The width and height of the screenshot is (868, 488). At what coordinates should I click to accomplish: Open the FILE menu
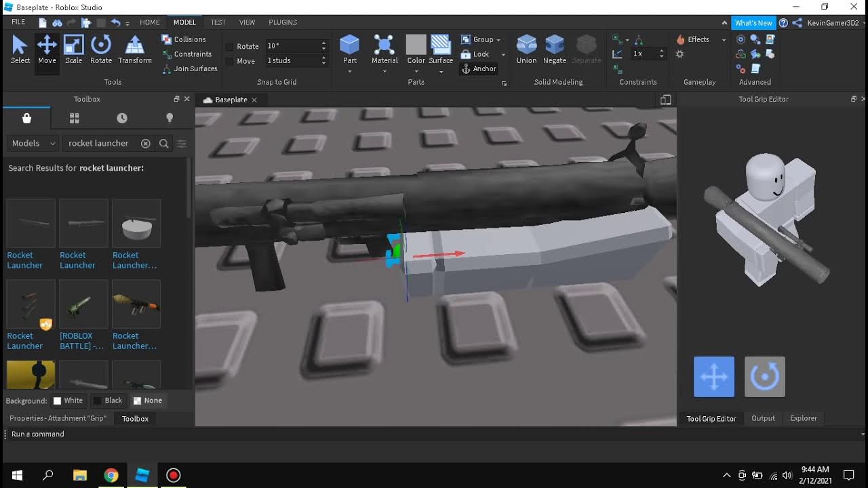(x=18, y=22)
